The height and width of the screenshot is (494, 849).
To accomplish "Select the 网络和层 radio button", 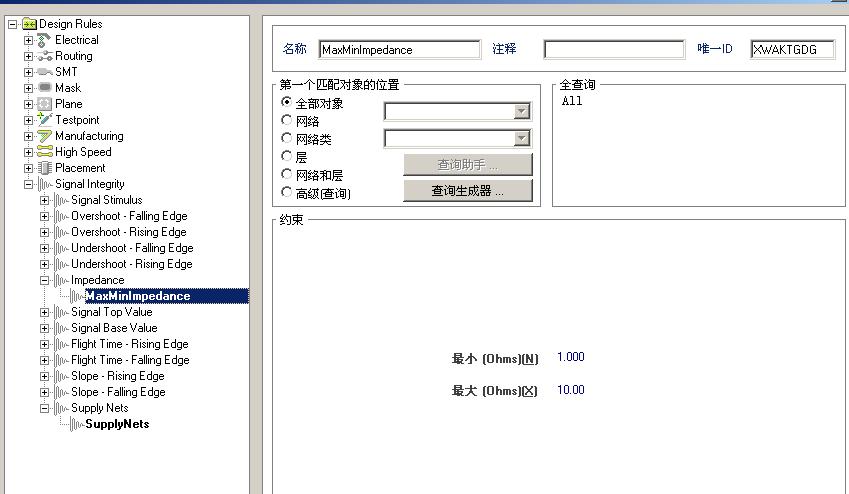I will (x=286, y=174).
